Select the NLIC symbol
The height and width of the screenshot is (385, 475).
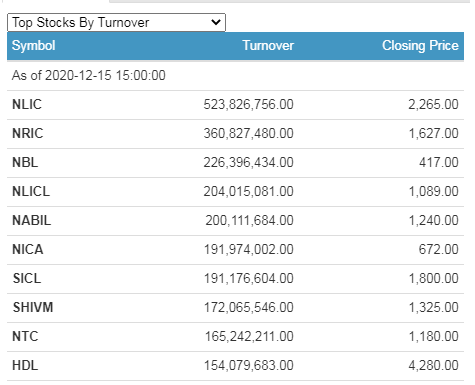point(27,104)
